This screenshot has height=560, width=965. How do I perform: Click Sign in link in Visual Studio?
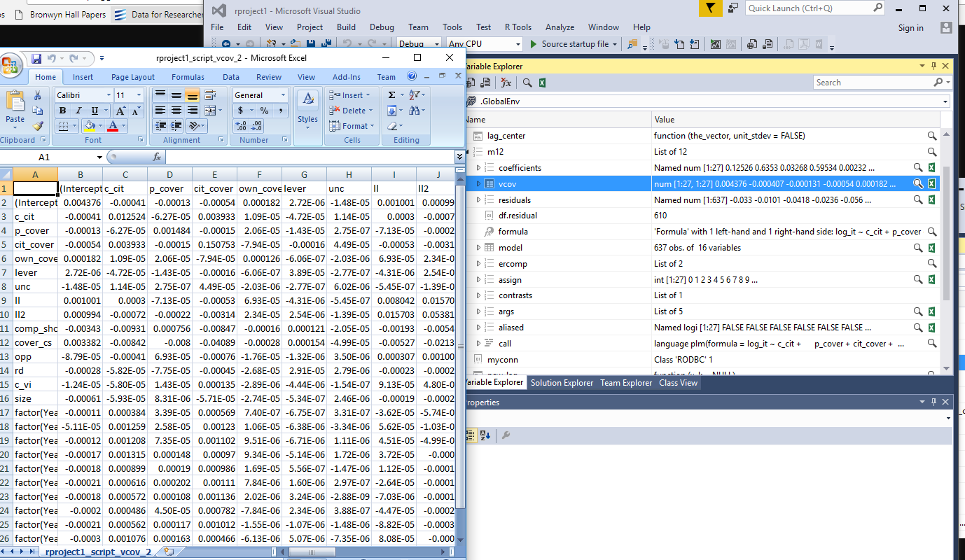click(x=910, y=28)
